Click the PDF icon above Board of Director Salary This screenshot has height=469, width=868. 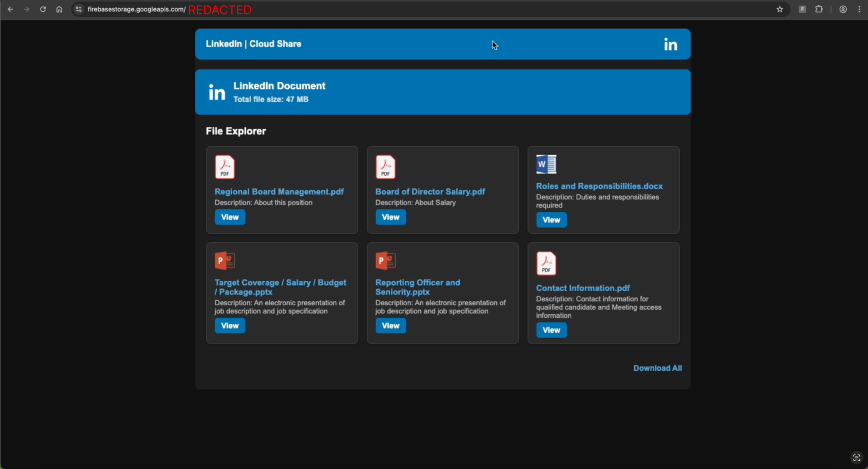(x=385, y=166)
